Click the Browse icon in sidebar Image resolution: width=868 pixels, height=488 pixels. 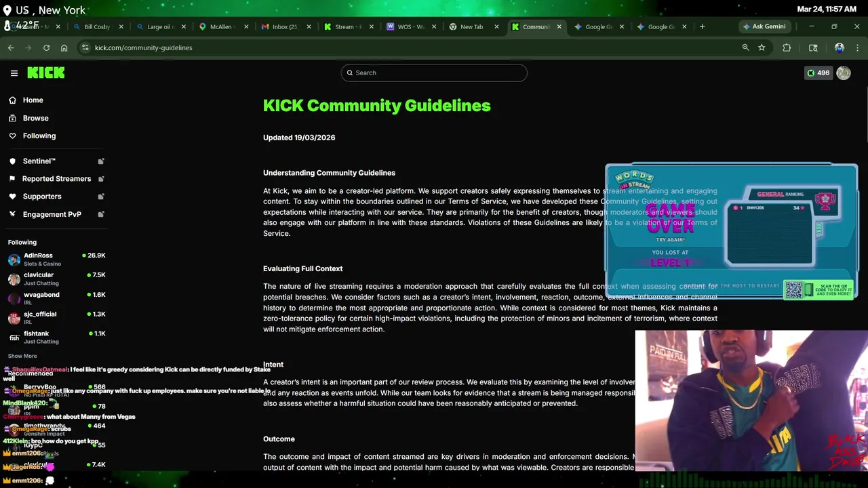point(12,118)
